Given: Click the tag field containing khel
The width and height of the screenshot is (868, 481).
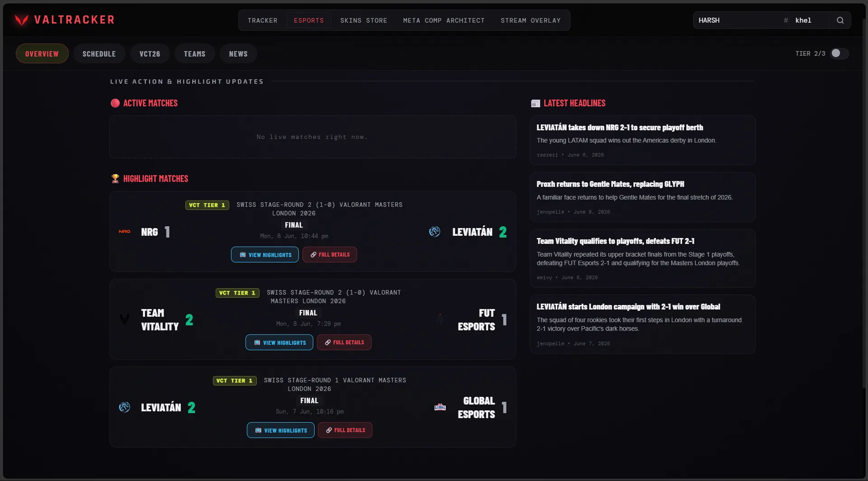Looking at the screenshot, I should click(x=809, y=20).
